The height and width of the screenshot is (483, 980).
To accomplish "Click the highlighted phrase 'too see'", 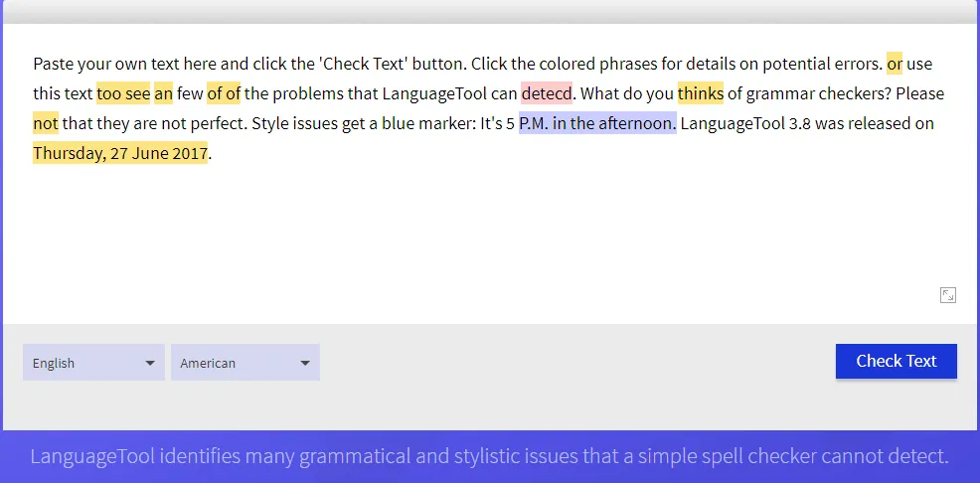I will coord(123,93).
